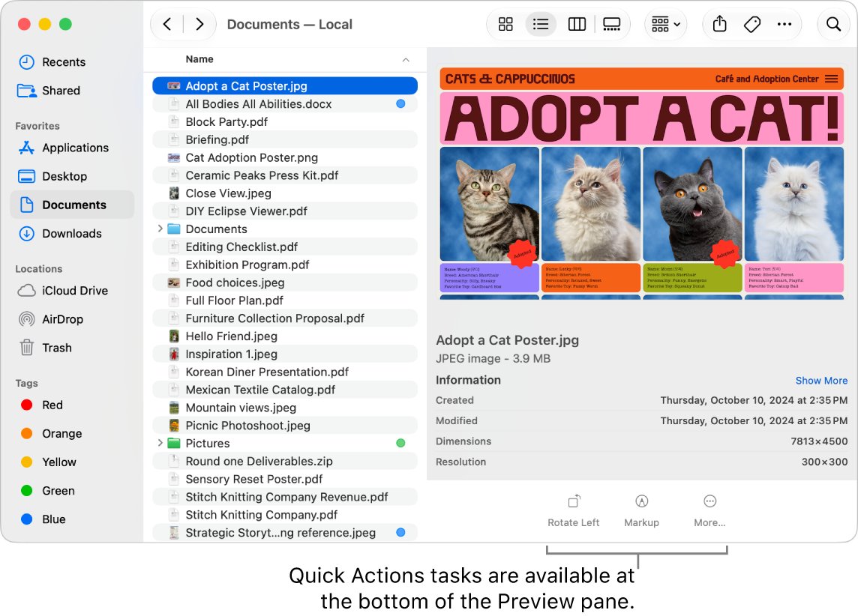Select Briefing.pdf

tap(284, 139)
